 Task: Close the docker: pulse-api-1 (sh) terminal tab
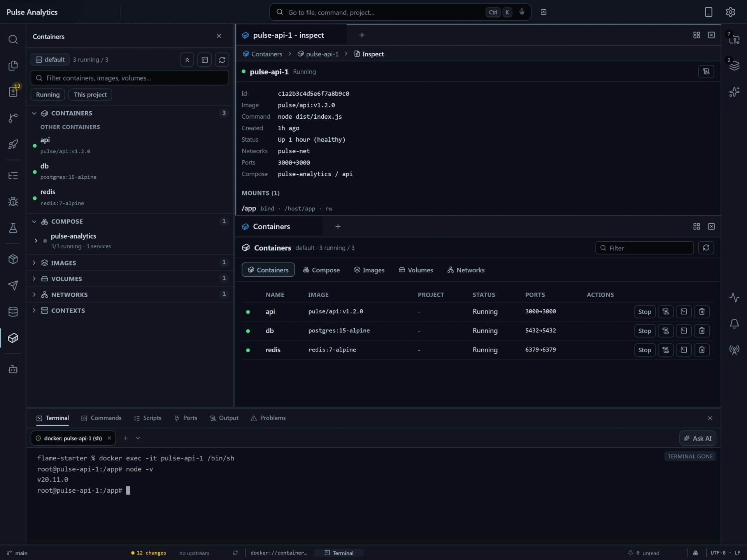(x=109, y=438)
